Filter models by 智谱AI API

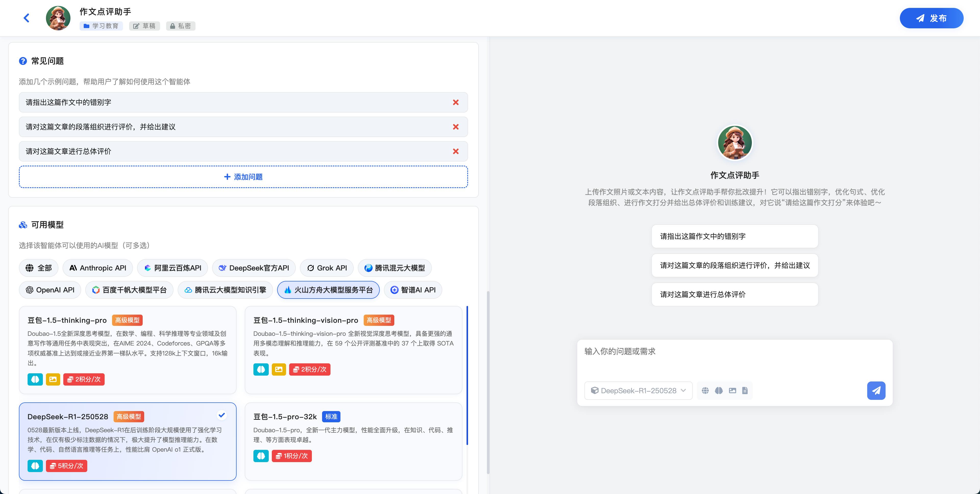coord(413,290)
